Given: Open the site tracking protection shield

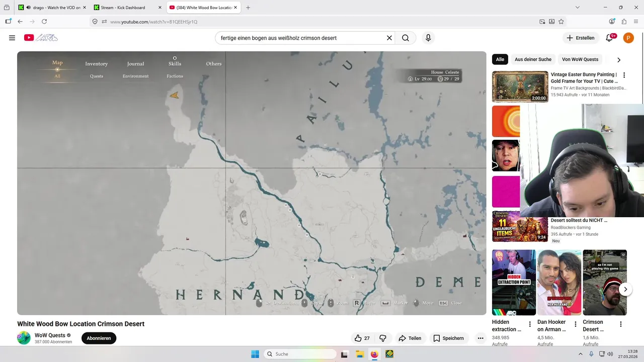Looking at the screenshot, I should coord(95,22).
